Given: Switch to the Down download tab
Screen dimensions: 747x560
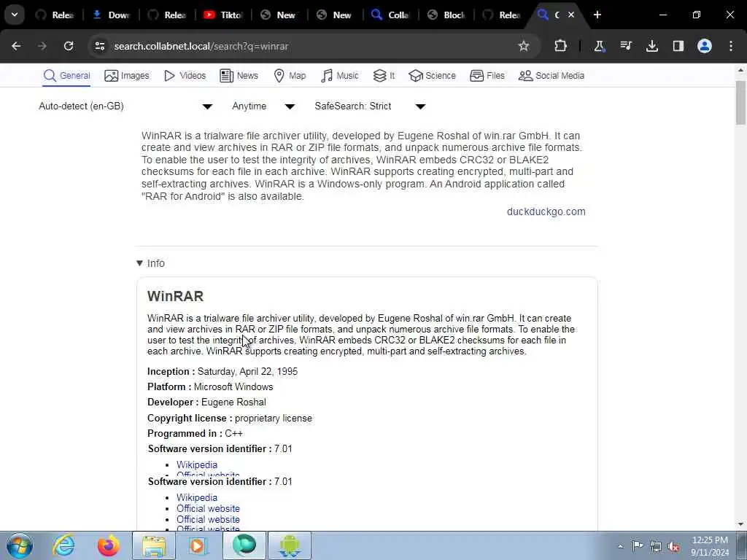Looking at the screenshot, I should (x=111, y=15).
